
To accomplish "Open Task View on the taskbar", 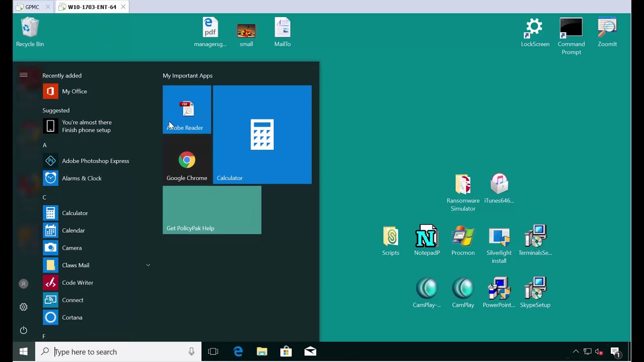I will 213,352.
